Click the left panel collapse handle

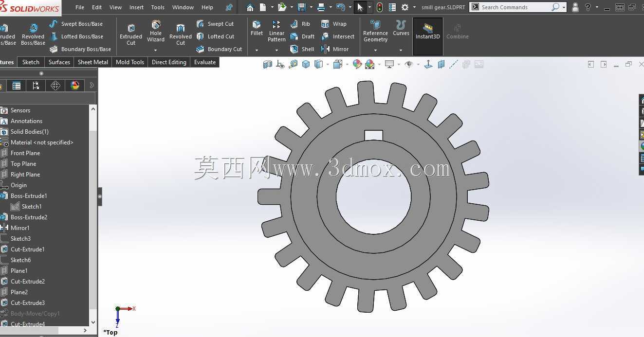(x=100, y=197)
